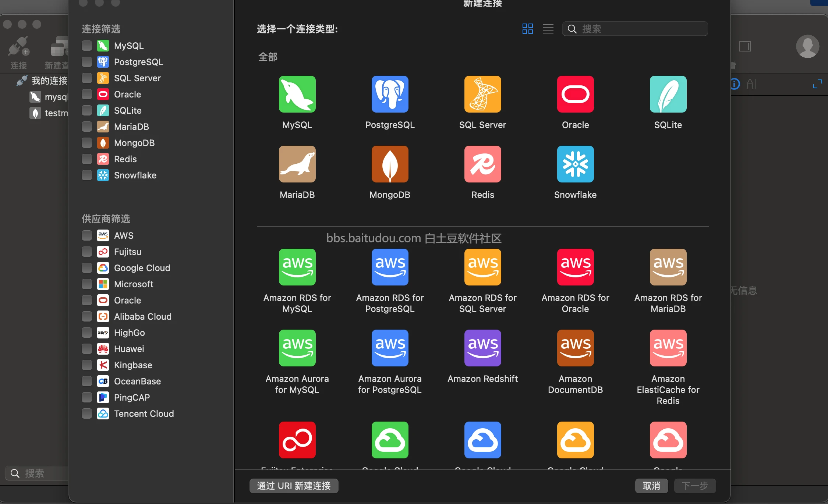Image resolution: width=828 pixels, height=504 pixels.
Task: Enable the Snowflake filter checkbox
Action: tap(87, 175)
